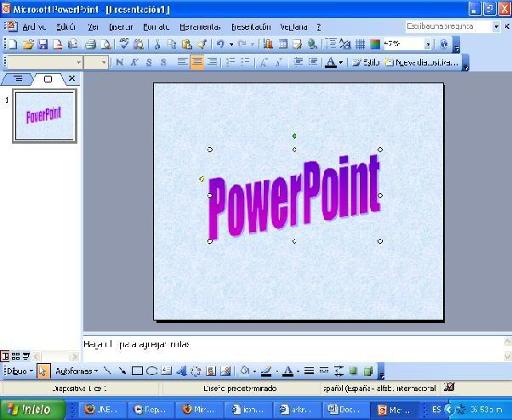The image size is (512, 420).
Task: Insert a table from the standard toolbar
Action: [x=282, y=44]
